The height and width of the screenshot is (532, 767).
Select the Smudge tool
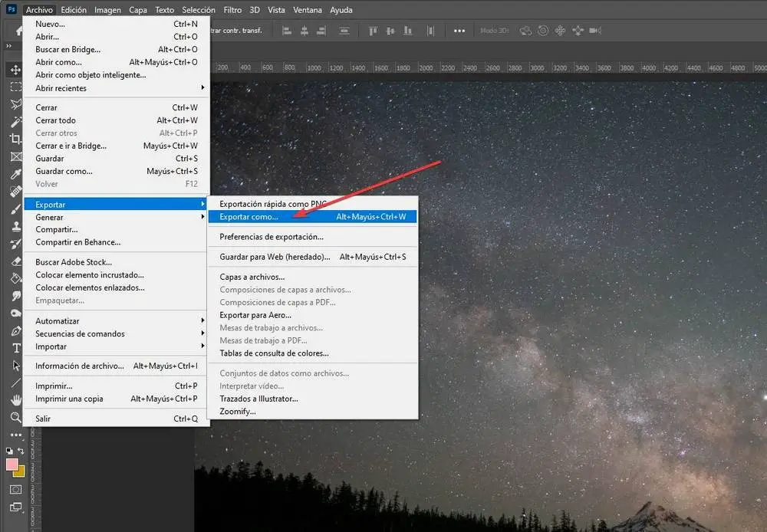tap(15, 296)
